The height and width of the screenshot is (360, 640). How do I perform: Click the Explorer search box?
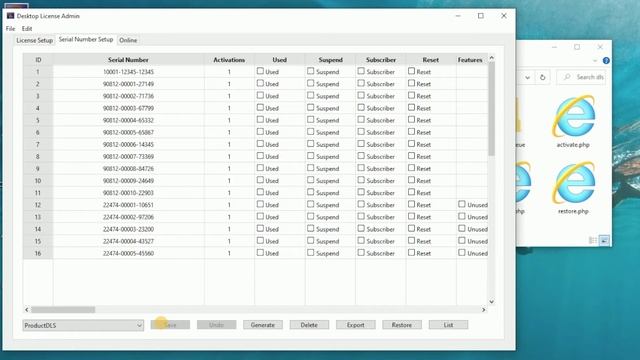[x=581, y=77]
